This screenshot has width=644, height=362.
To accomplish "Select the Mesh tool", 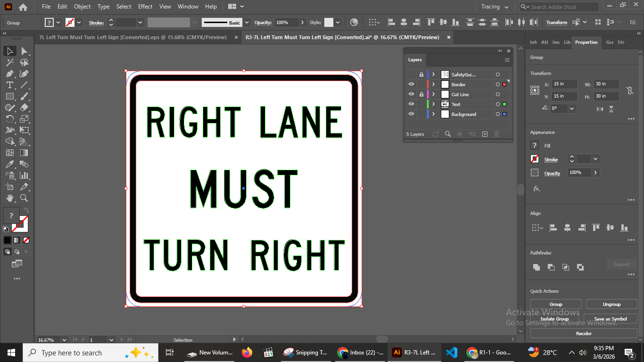I will [9, 153].
